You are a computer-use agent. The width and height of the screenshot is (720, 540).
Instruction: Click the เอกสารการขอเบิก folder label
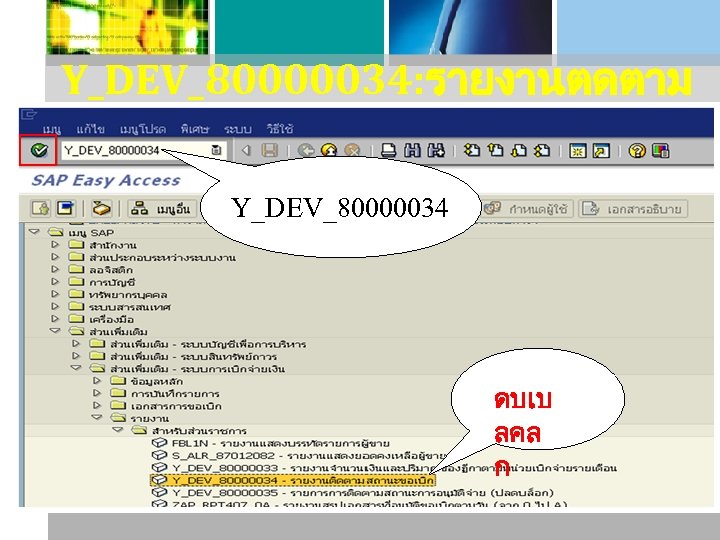176,406
